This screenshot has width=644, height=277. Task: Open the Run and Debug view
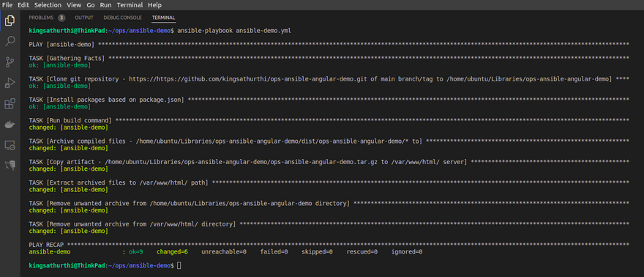point(10,83)
